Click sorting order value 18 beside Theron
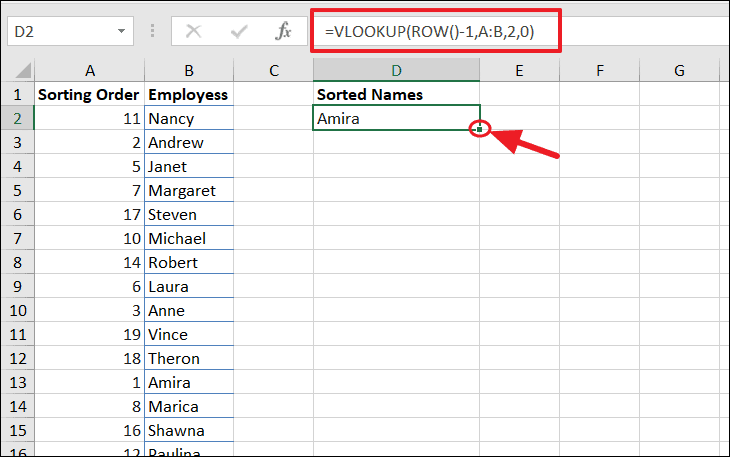 click(89, 358)
